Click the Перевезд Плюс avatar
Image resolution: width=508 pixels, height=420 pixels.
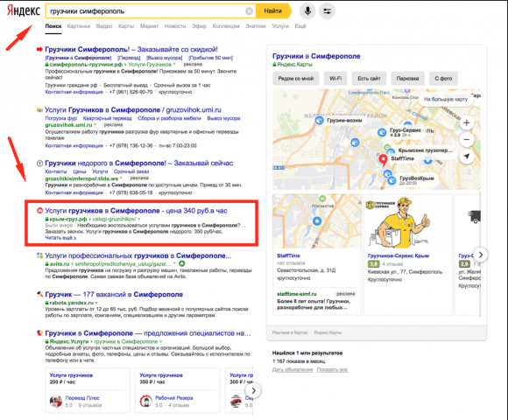(x=56, y=402)
